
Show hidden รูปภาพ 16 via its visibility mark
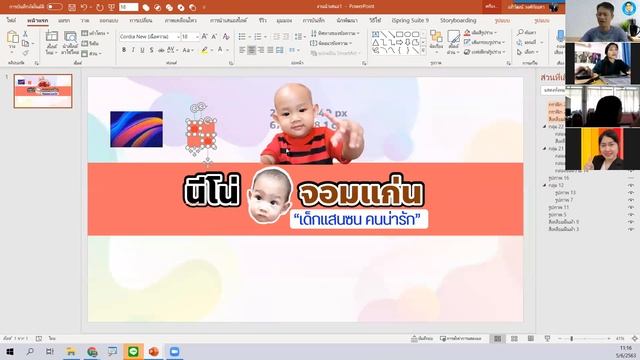(631, 178)
